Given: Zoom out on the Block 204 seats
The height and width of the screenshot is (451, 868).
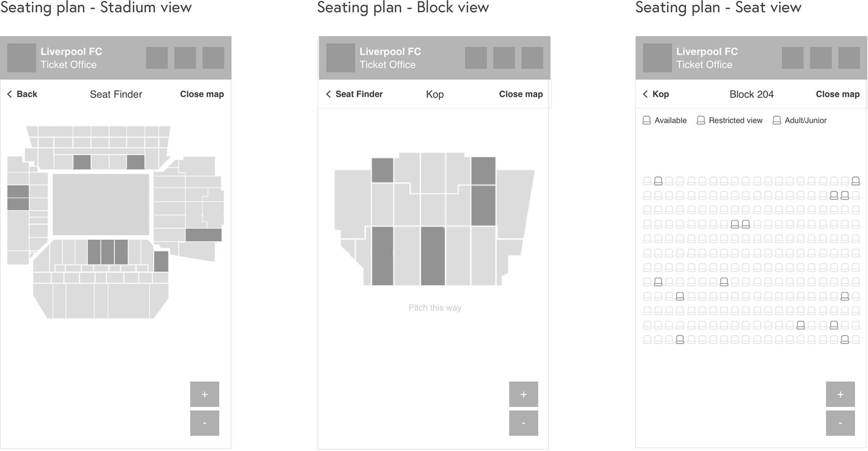Looking at the screenshot, I should pyautogui.click(x=840, y=423).
